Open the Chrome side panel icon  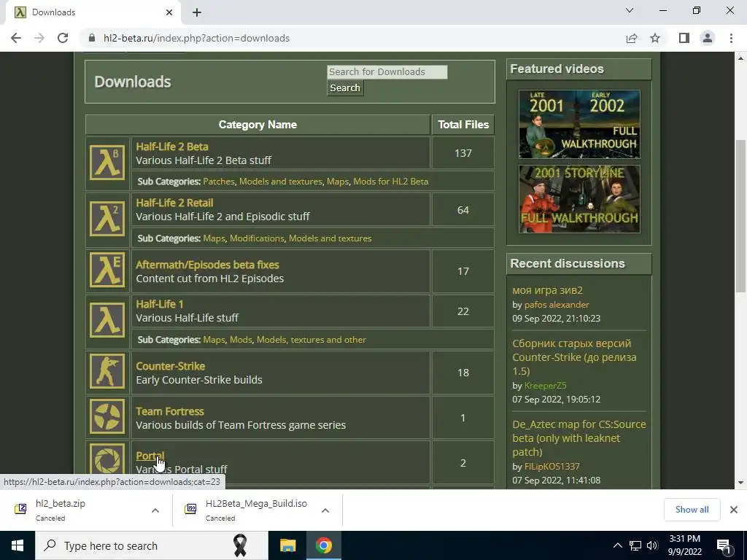(684, 38)
